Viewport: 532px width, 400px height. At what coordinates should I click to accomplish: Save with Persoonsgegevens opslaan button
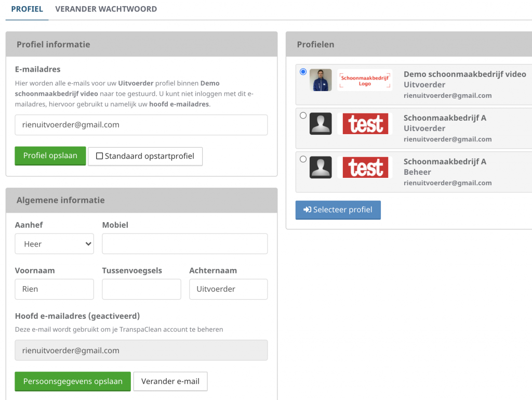pyautogui.click(x=73, y=381)
